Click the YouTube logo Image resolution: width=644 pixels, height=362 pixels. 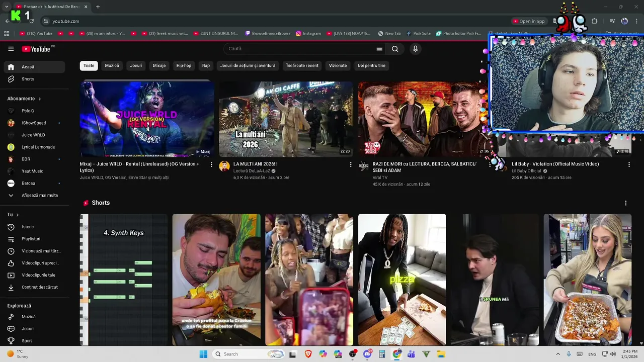coord(36,49)
